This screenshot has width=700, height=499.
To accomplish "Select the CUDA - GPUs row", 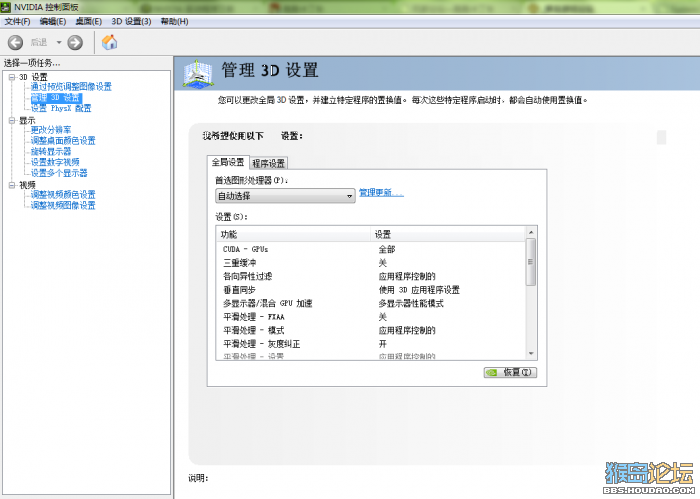I will pos(371,249).
